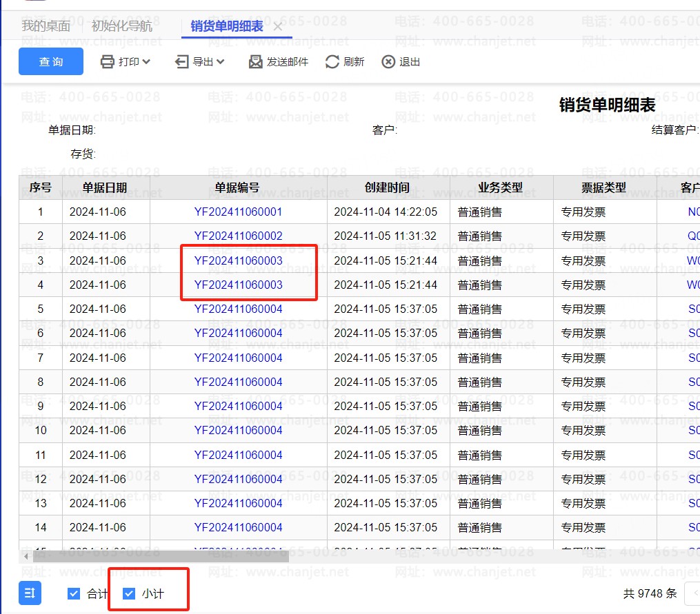This screenshot has width=700, height=614.
Task: Select date 2024-11-06 in row 7
Action: [98, 358]
